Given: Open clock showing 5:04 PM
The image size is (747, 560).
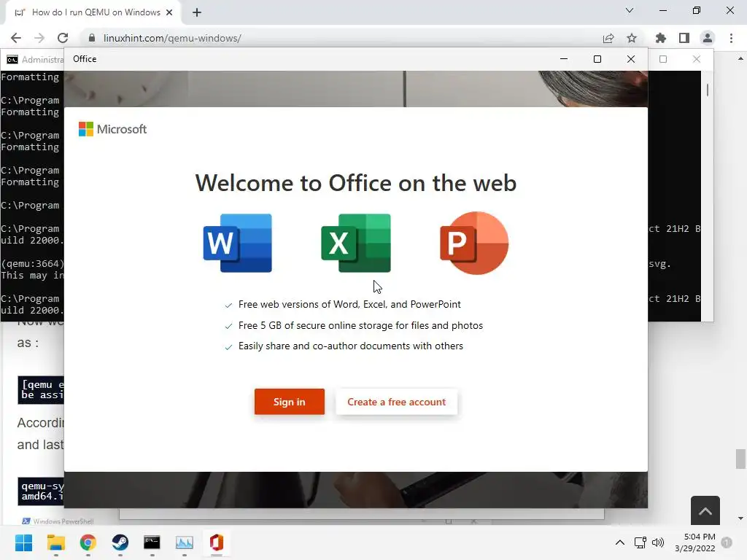Looking at the screenshot, I should click(x=695, y=542).
